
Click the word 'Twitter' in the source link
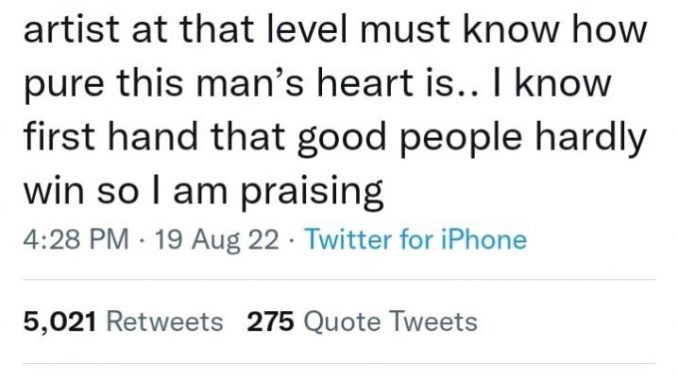349,239
